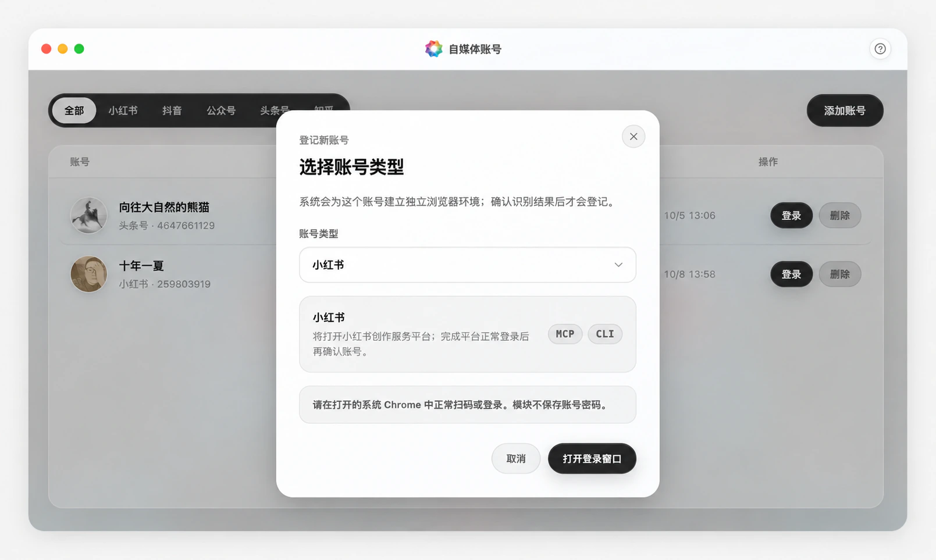Image resolution: width=936 pixels, height=560 pixels.
Task: Switch to the 抖音 tab
Action: tap(172, 110)
